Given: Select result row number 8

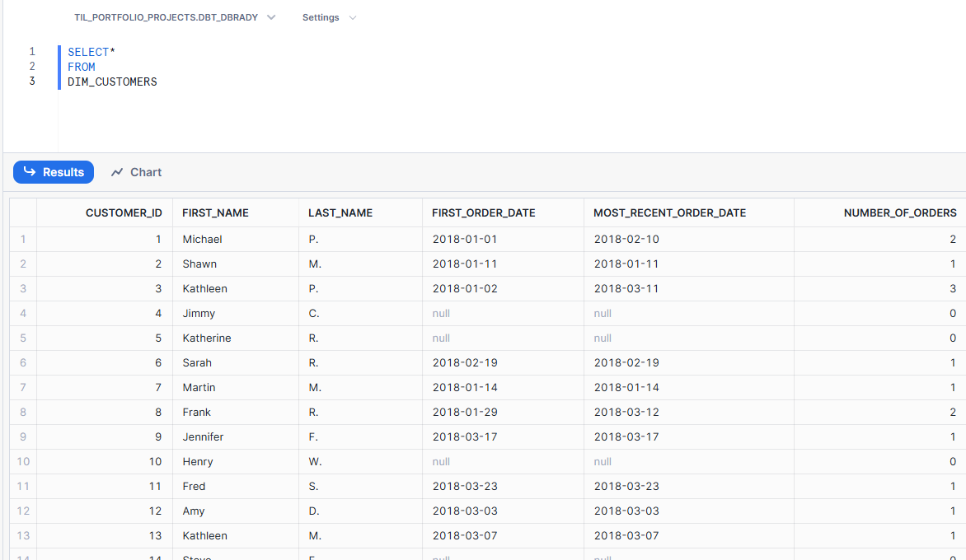Looking at the screenshot, I should (23, 412).
